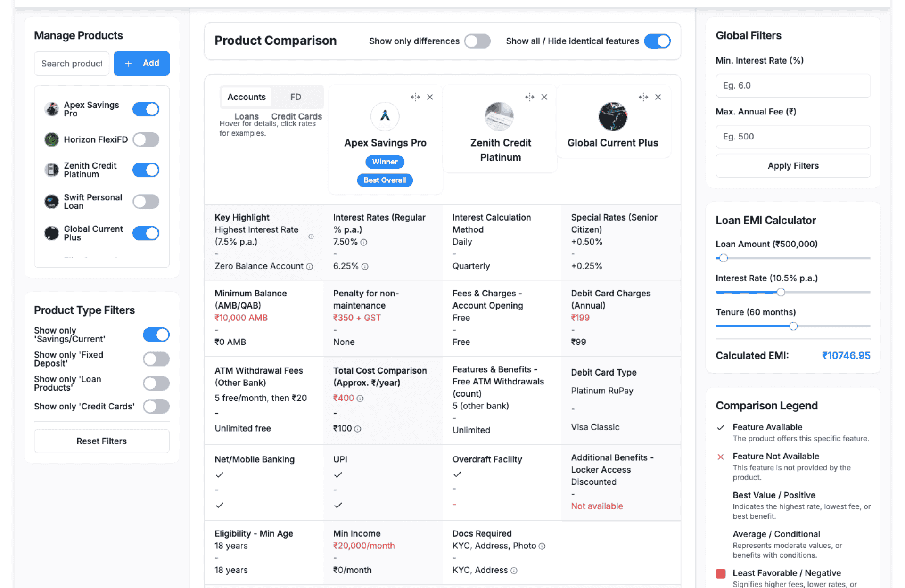This screenshot has height=588, width=905.
Task: Click the Interest Rate slider handle
Action: click(781, 292)
